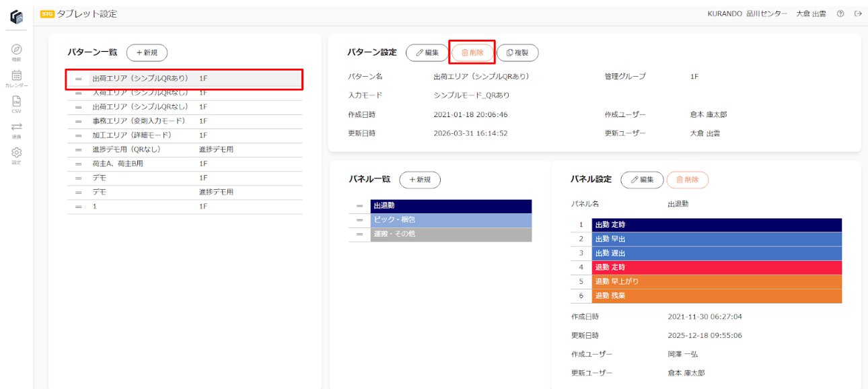Image resolution: width=868 pixels, height=389 pixels.
Task: Grab the handle of 出荷エリア(シンプルQRあり) row
Action: click(x=79, y=79)
